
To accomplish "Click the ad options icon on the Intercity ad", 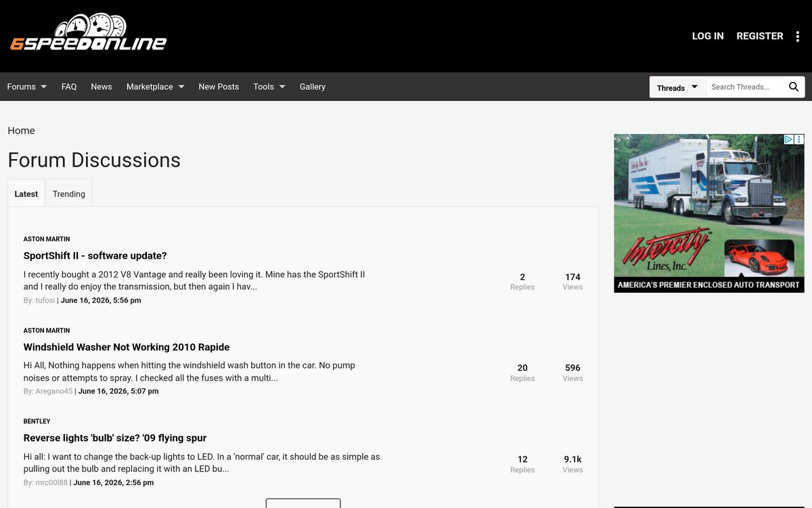I will [x=799, y=139].
